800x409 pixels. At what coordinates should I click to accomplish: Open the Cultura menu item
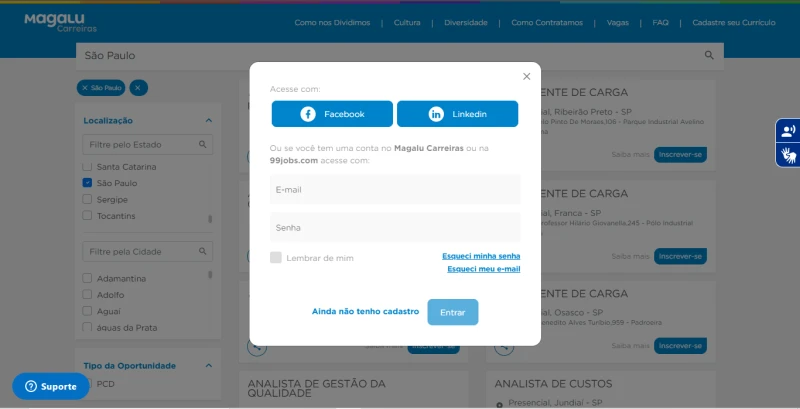(x=407, y=22)
